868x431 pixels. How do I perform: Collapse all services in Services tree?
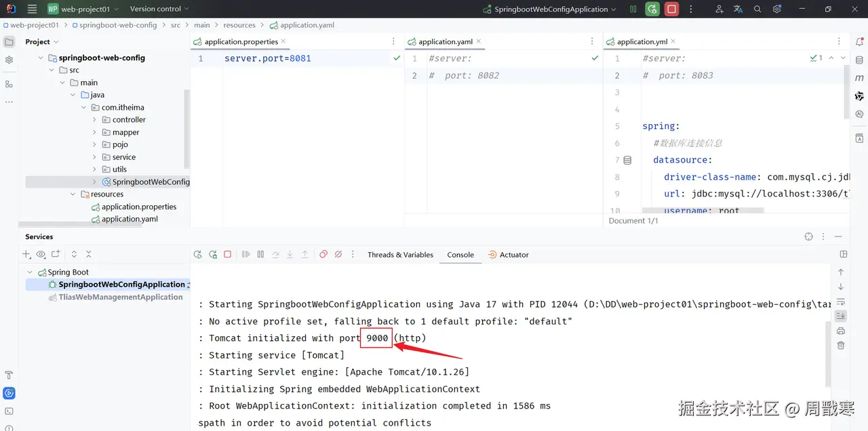[x=88, y=254]
